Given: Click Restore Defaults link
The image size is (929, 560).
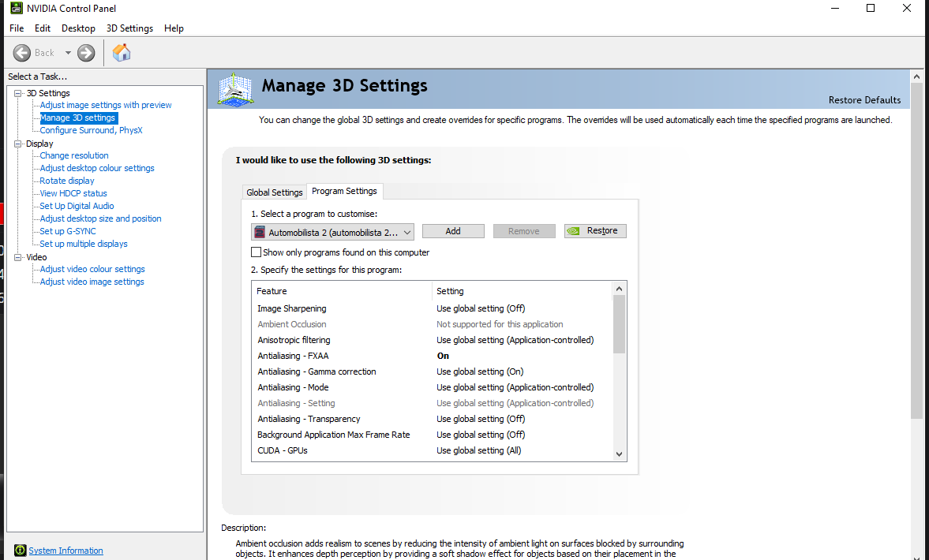Looking at the screenshot, I should (x=864, y=100).
